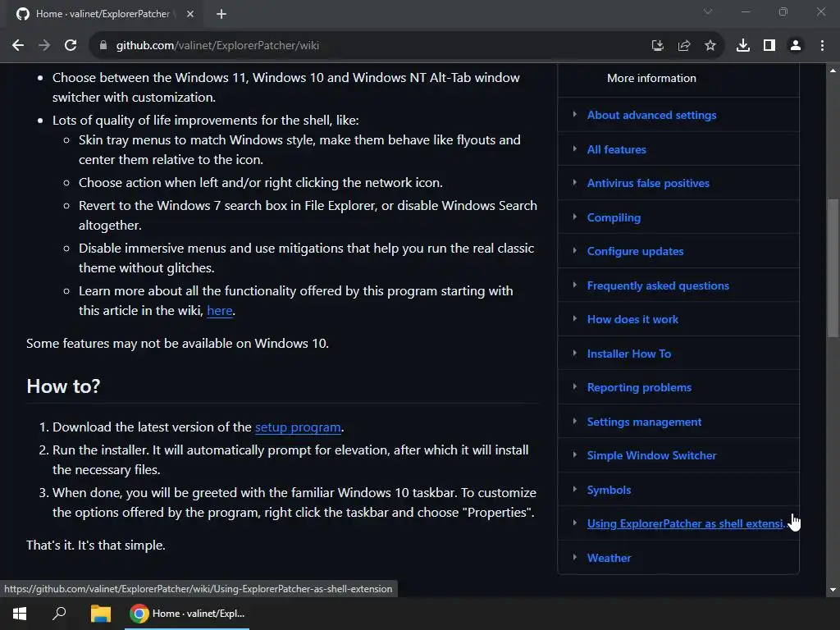Expand the Antivirus false positives arrow
This screenshot has height=630, width=840.
tap(574, 182)
